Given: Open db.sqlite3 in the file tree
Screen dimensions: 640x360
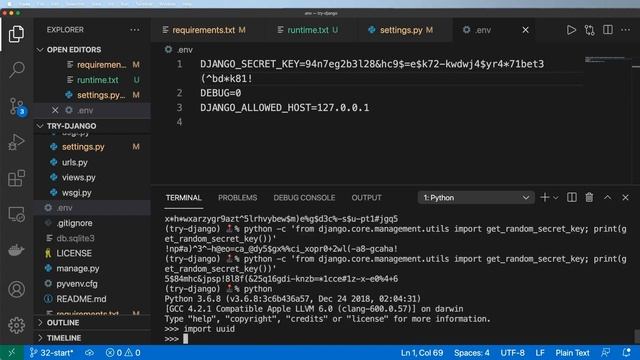Looking at the screenshot, I should [75, 238].
